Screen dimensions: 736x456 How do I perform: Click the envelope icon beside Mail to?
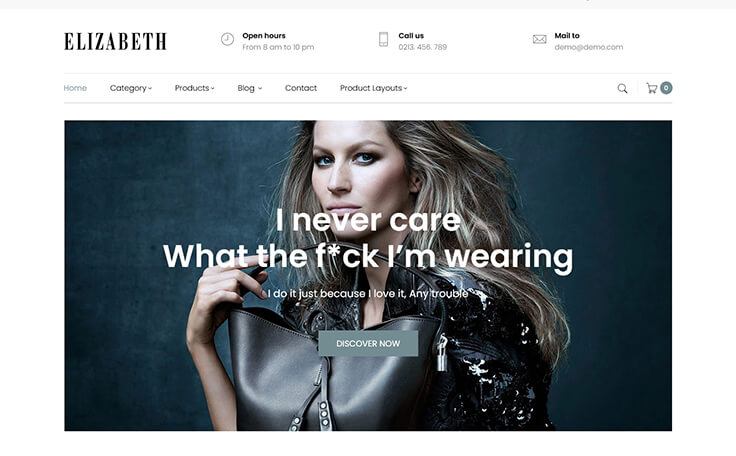coord(539,39)
